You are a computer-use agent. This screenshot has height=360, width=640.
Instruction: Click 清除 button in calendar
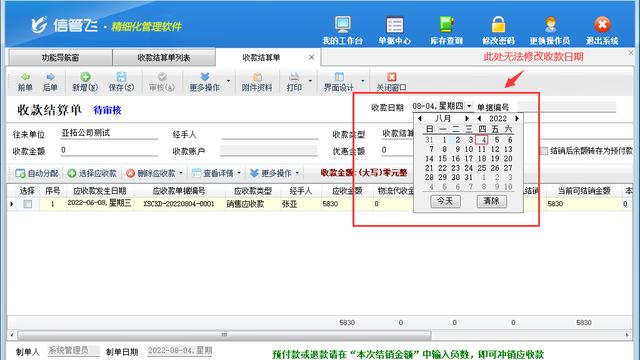pos(491,201)
